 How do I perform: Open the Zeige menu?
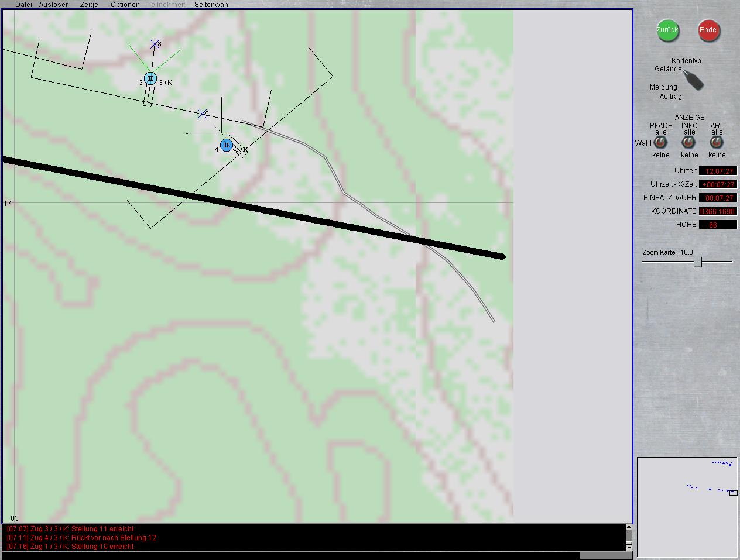point(89,5)
